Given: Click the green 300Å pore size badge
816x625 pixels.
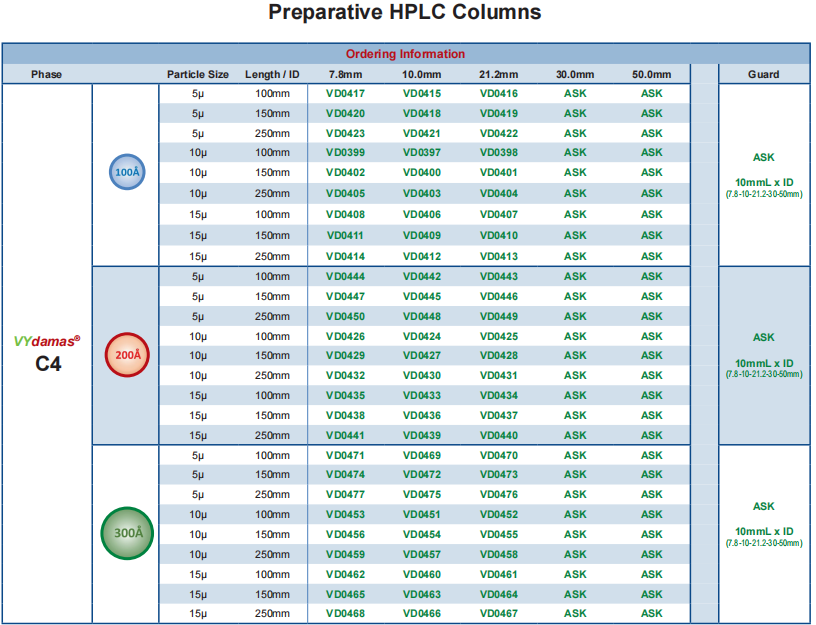Looking at the screenshot, I should (x=127, y=533).
